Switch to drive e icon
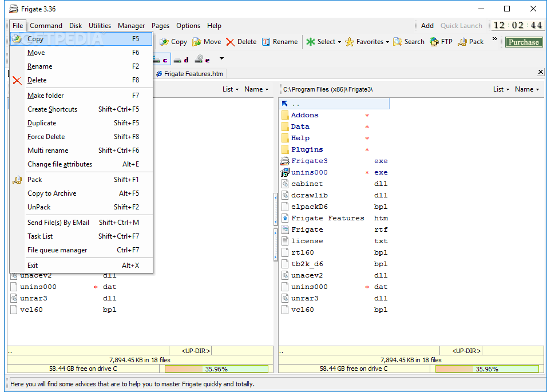The height and width of the screenshot is (392, 547). point(203,60)
